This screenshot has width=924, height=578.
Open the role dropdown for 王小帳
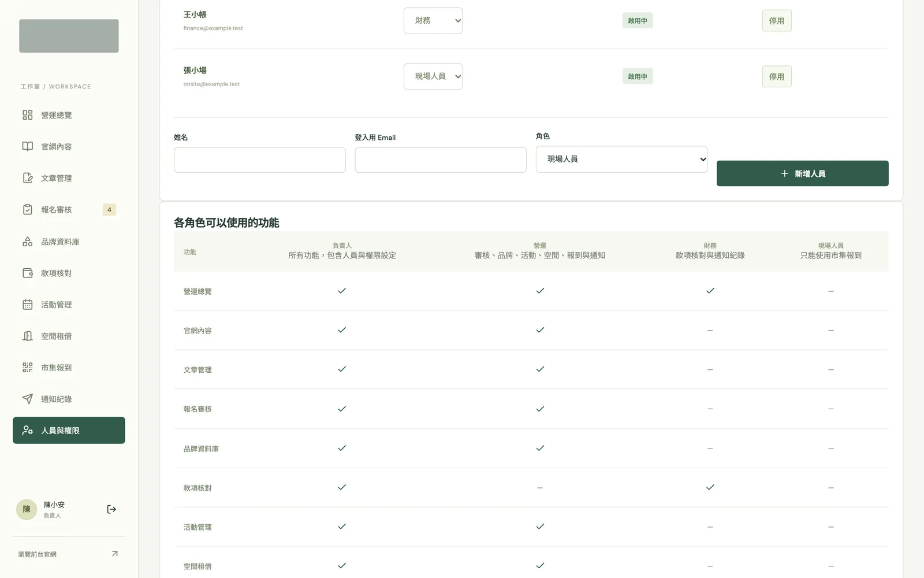point(433,20)
